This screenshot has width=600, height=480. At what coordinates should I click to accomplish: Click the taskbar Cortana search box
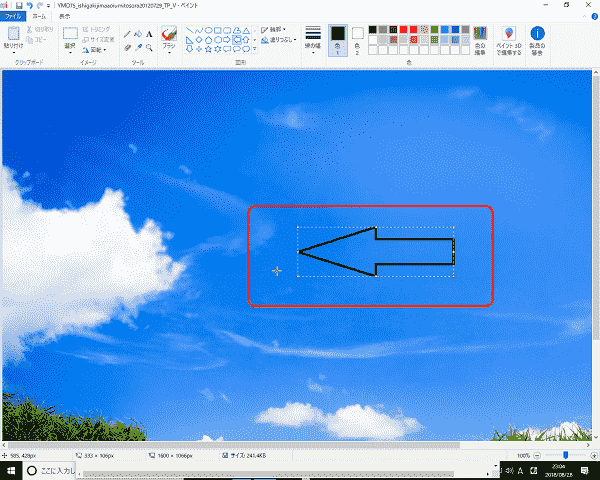(x=51, y=470)
